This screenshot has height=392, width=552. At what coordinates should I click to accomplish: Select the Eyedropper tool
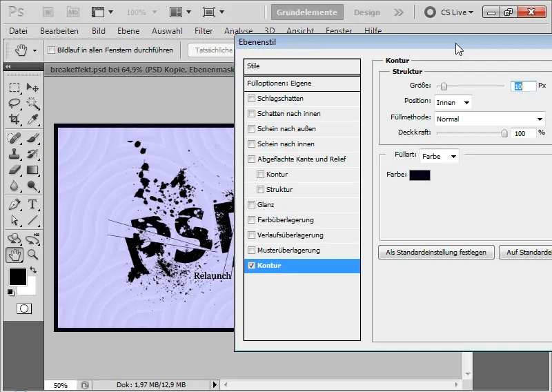[x=32, y=119]
